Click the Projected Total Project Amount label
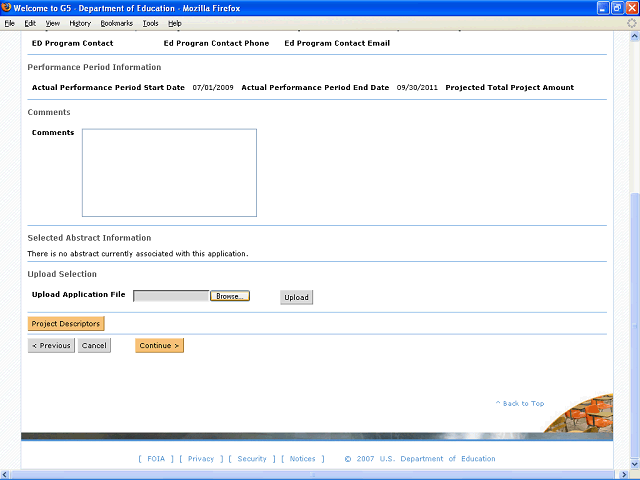This screenshot has height=480, width=640. click(509, 87)
